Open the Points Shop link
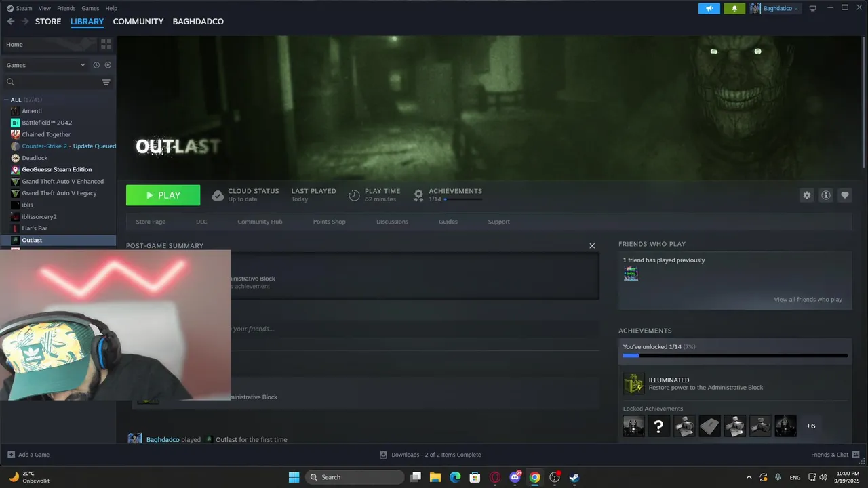 [330, 222]
